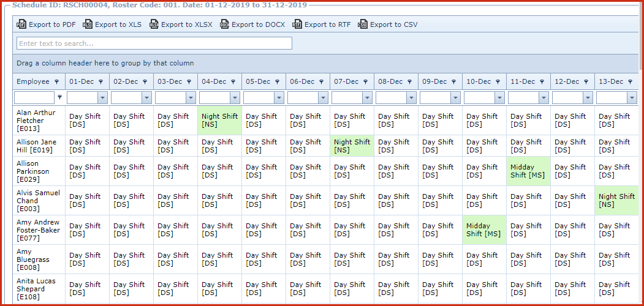Focus the 'Enter text to search' box
The width and height of the screenshot is (644, 306).
point(154,43)
